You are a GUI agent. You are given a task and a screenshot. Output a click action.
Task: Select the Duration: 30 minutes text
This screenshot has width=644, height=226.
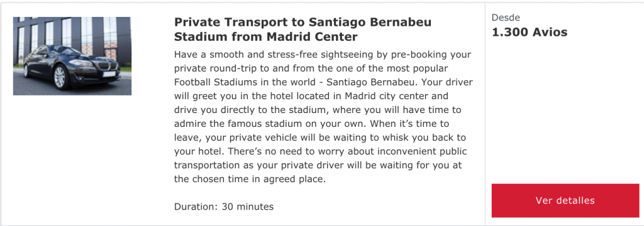(x=224, y=207)
